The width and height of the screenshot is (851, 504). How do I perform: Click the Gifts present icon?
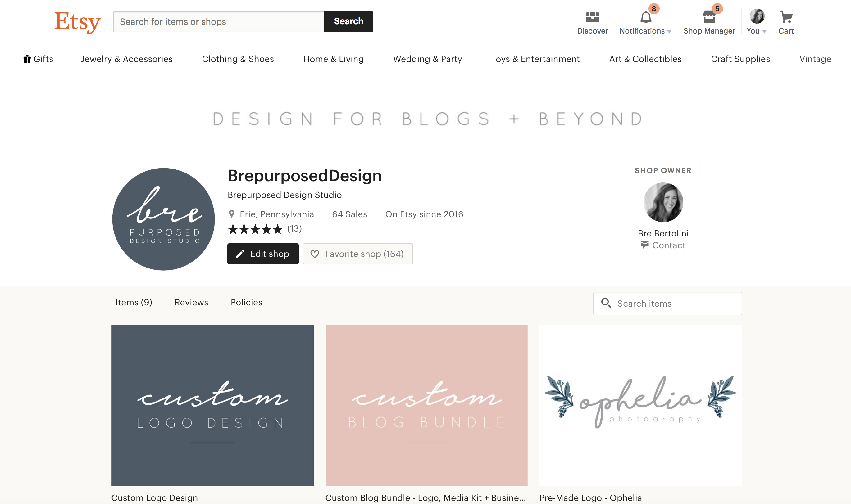(27, 59)
